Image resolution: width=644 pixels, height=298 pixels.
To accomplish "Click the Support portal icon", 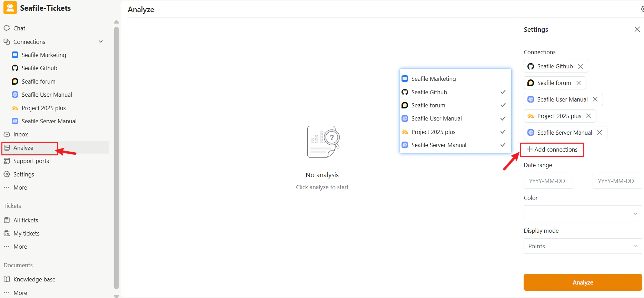I will (7, 161).
